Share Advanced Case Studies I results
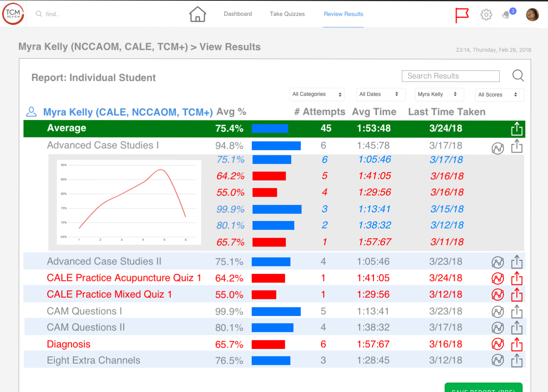 click(517, 146)
